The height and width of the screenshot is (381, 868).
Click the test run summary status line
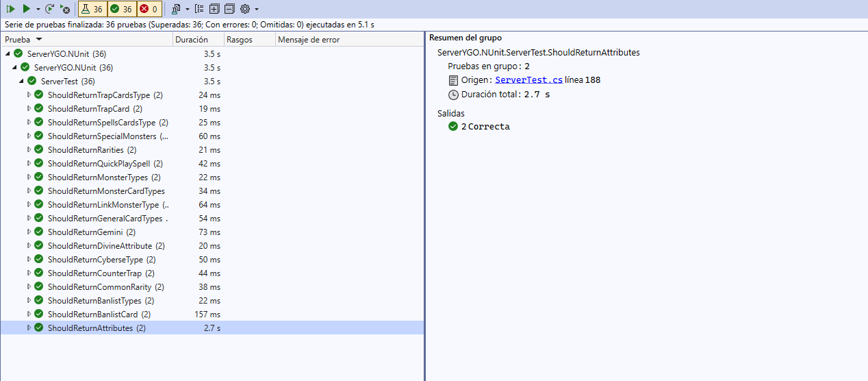point(190,24)
